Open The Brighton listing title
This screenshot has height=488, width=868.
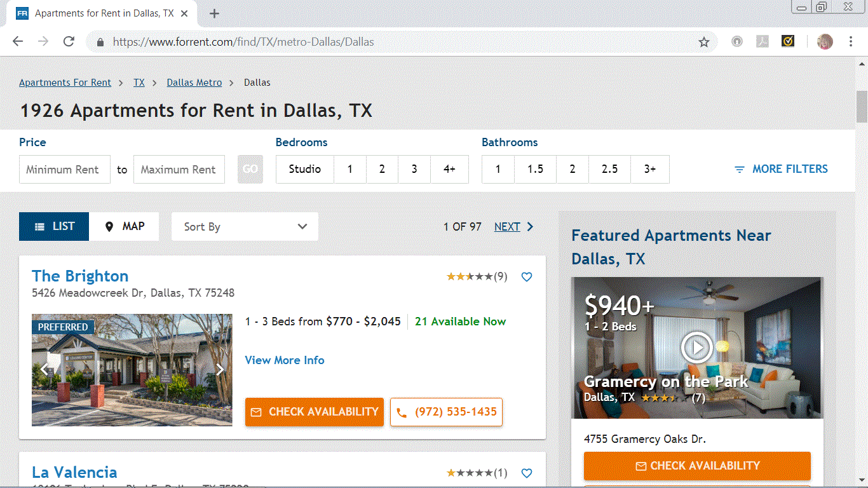tap(80, 276)
